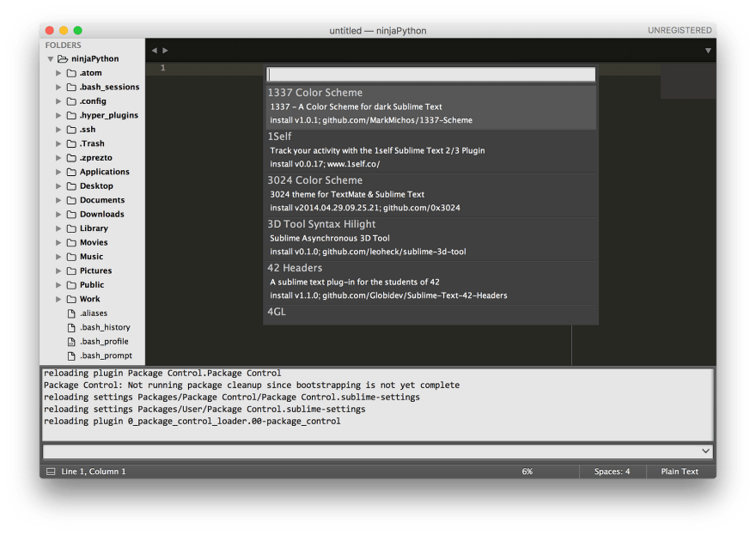This screenshot has height=535, width=756.
Task: Select the 3024 Color Scheme package
Action: [x=431, y=195]
